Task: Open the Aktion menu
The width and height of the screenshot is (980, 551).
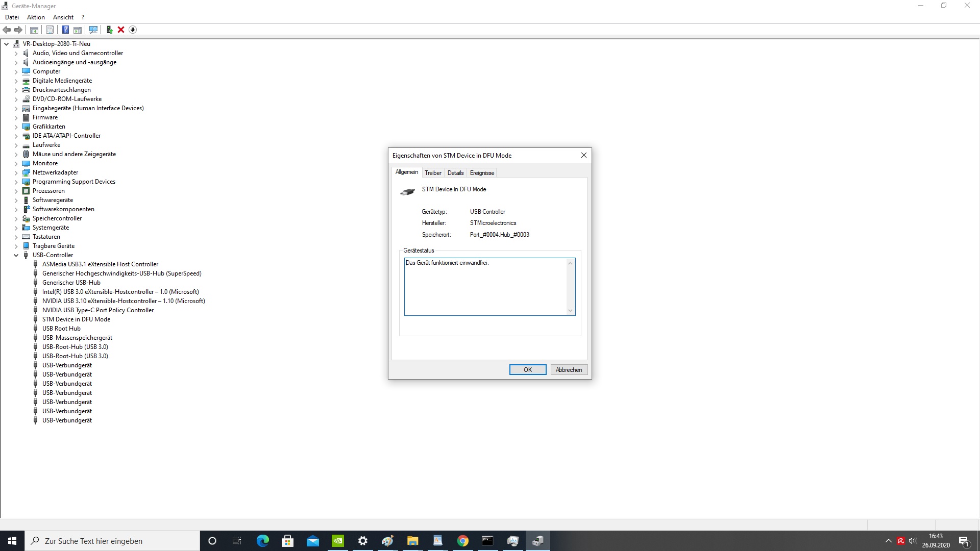Action: coord(35,17)
